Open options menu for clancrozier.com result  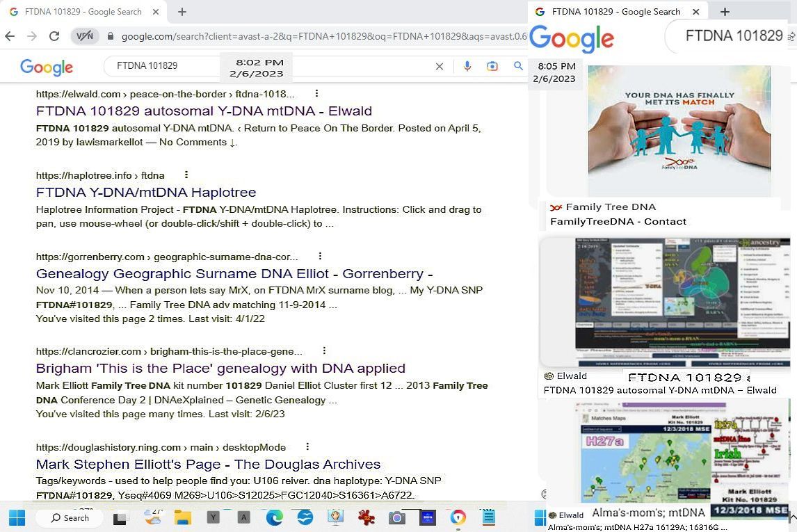pos(324,350)
